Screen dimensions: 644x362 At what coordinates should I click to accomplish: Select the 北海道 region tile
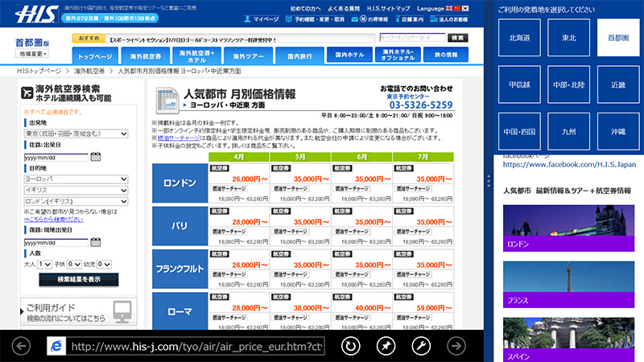coord(519,37)
